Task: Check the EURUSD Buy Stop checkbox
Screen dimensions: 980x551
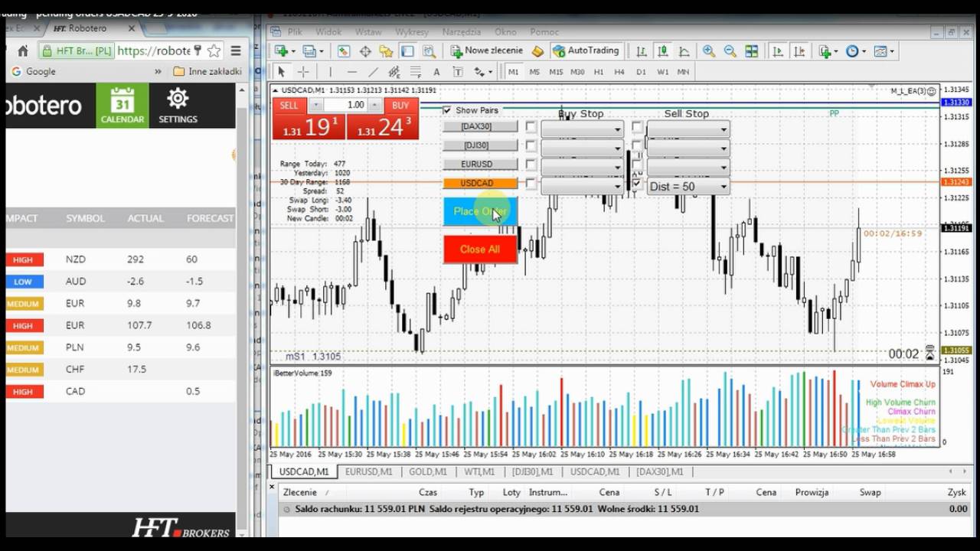Action: tap(531, 165)
